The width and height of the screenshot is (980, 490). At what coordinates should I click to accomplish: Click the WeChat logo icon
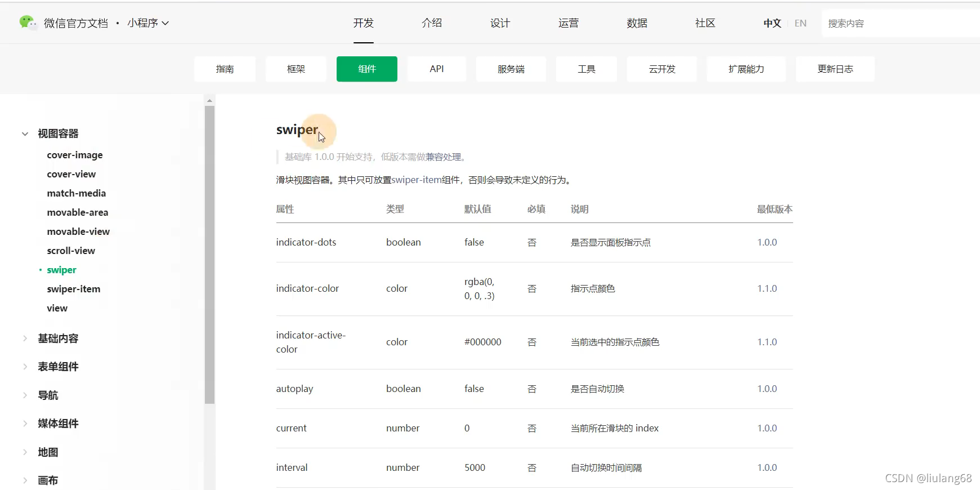[28, 23]
